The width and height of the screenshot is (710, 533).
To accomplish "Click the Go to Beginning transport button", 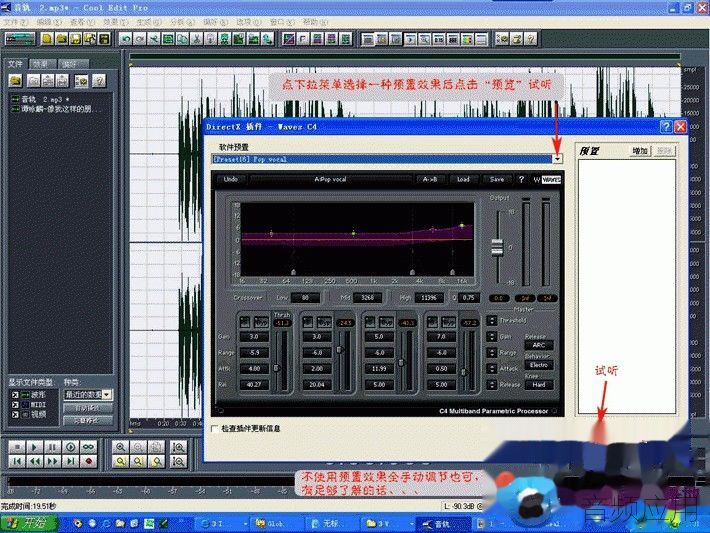I will (x=17, y=461).
